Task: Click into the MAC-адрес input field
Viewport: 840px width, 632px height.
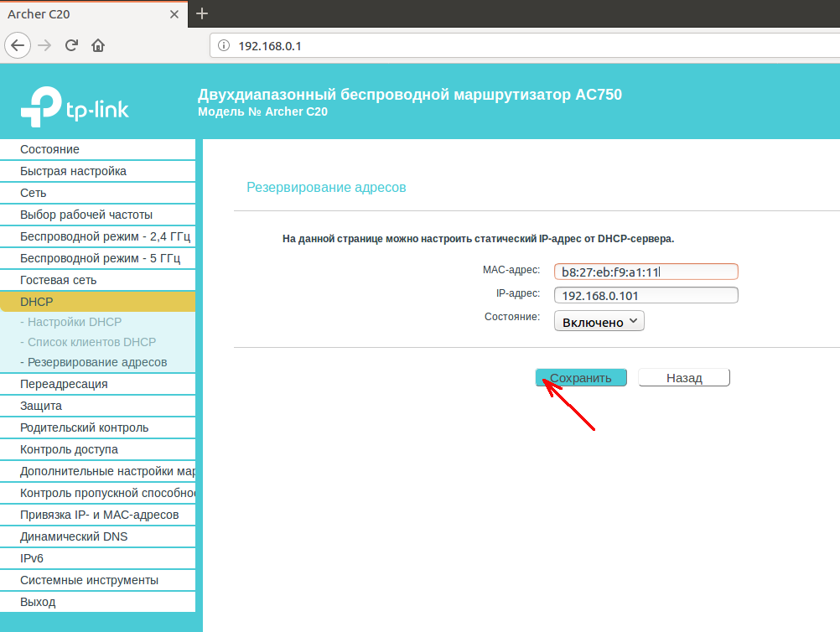Action: coord(646,272)
